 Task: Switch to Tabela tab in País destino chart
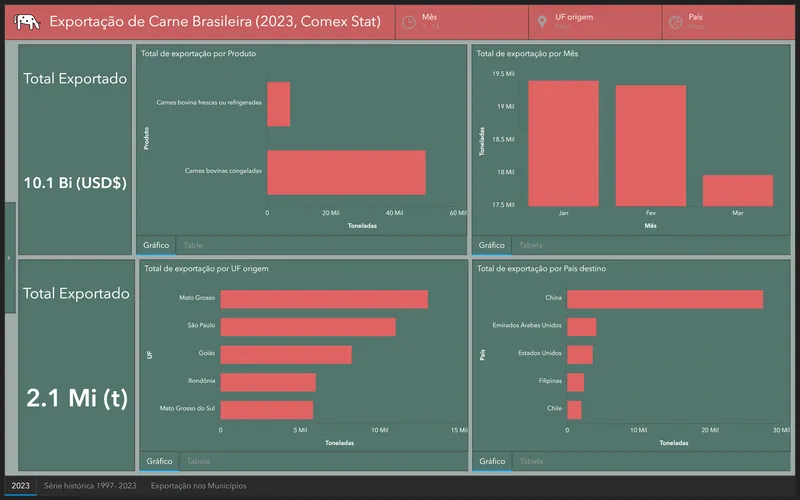coord(531,461)
